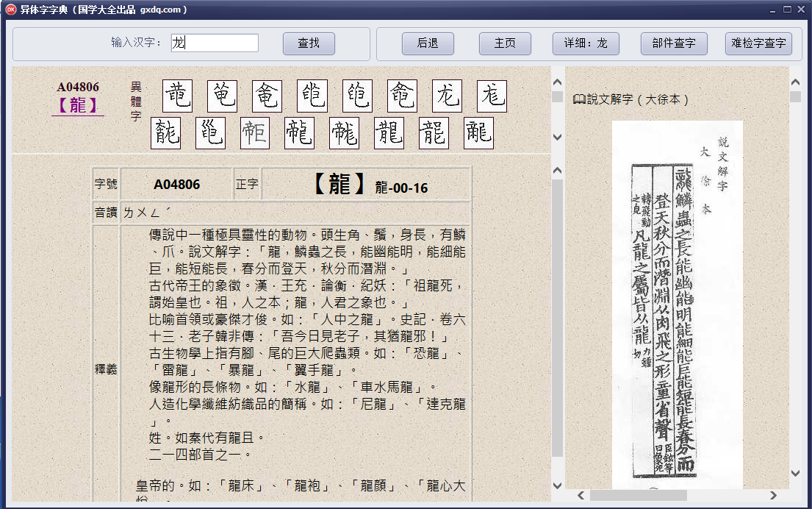Click the variant glyph pane scrollbar thumb
Image resolution: width=812 pixels, height=509 pixels.
557,97
